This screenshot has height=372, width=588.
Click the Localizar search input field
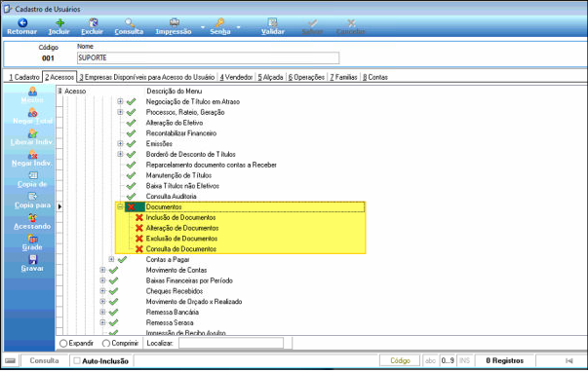click(x=231, y=343)
